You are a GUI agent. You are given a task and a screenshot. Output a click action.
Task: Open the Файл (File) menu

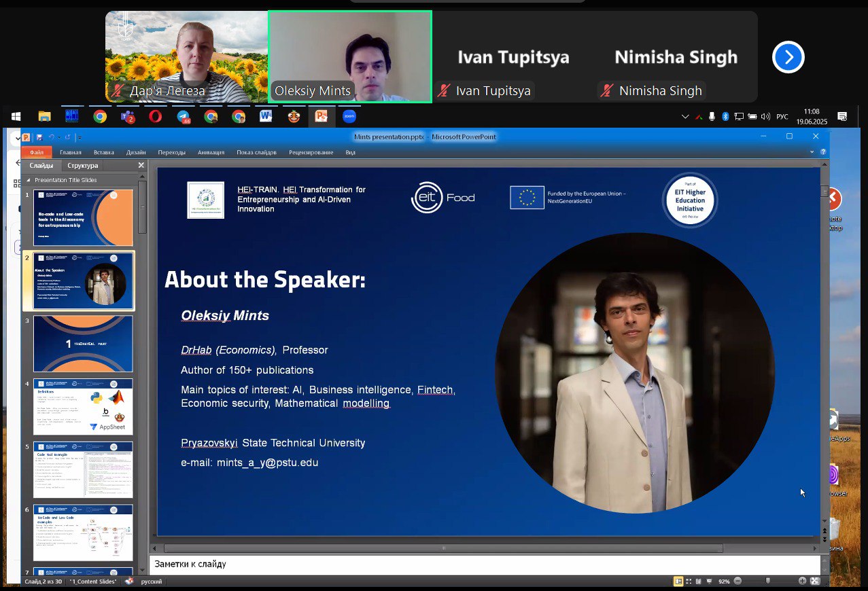click(36, 153)
